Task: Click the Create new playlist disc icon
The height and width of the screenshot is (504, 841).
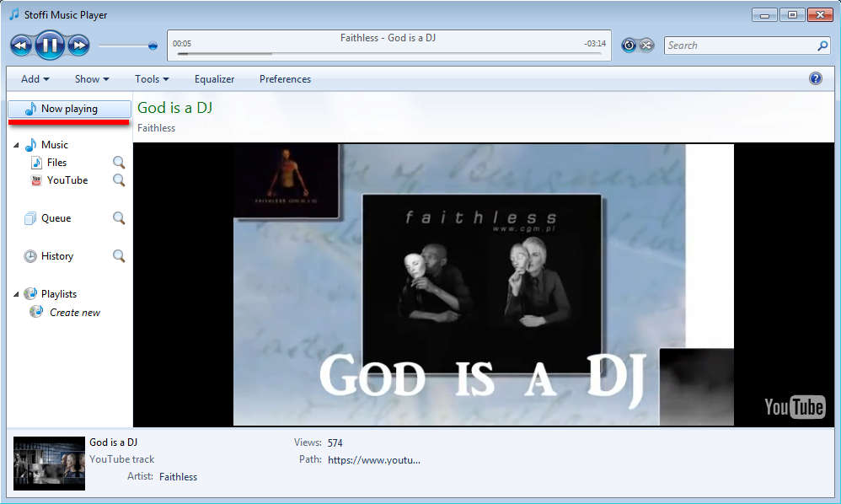Action: (x=36, y=312)
